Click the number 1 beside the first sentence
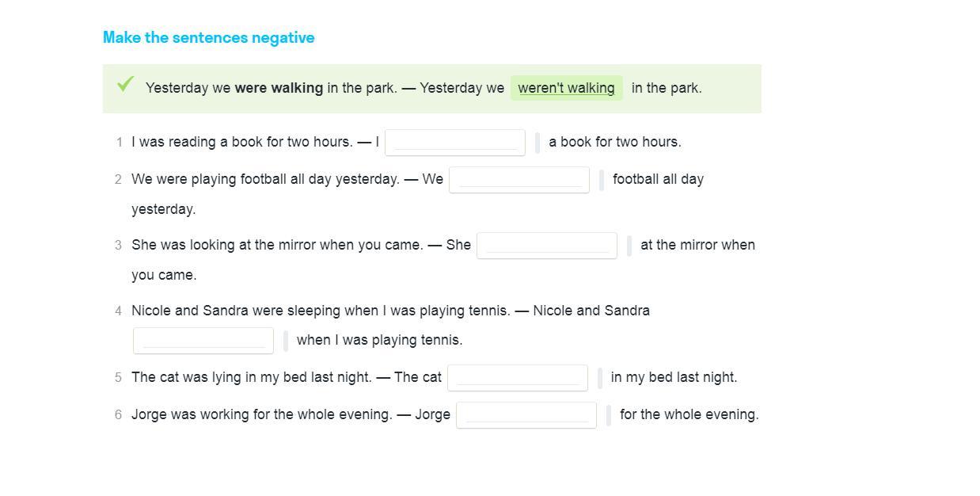 point(119,143)
